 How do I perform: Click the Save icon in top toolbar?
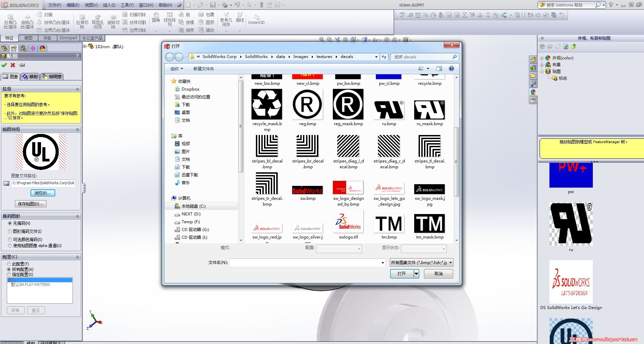coord(213,5)
